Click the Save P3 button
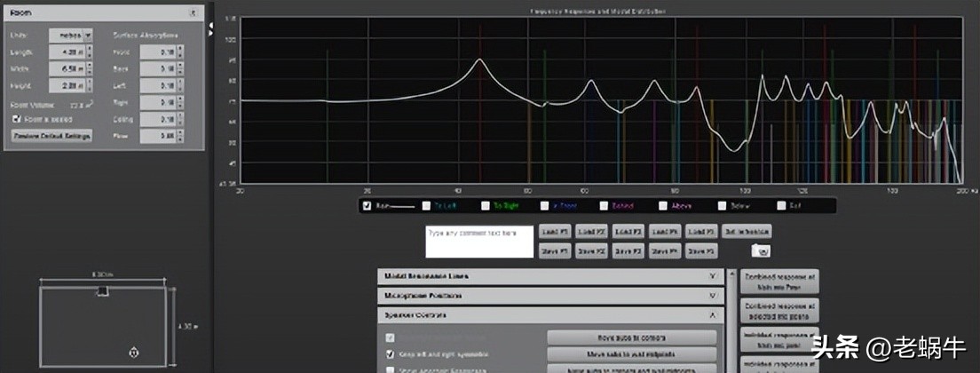The height and width of the screenshot is (373, 980). point(628,251)
